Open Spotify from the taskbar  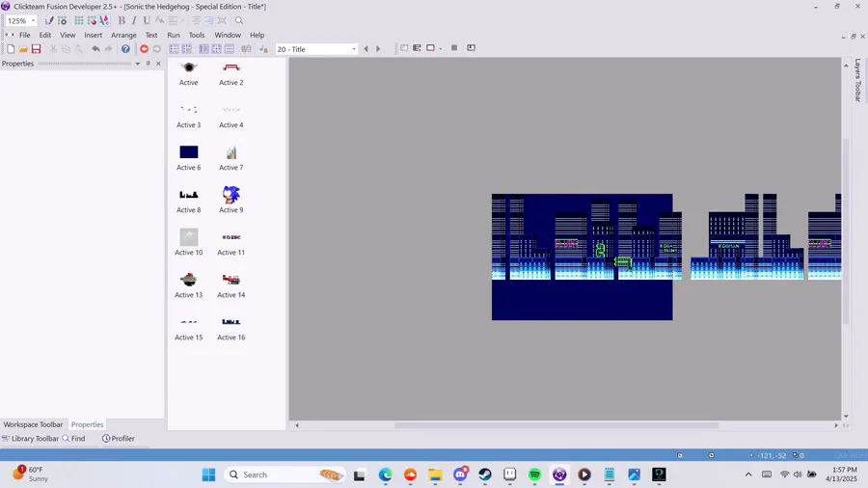(534, 474)
